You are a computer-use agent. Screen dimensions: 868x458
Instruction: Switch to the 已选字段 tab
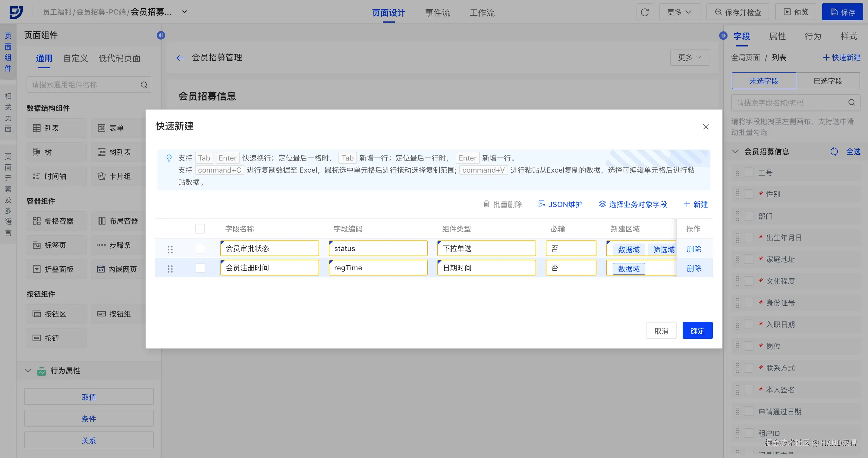pyautogui.click(x=828, y=81)
